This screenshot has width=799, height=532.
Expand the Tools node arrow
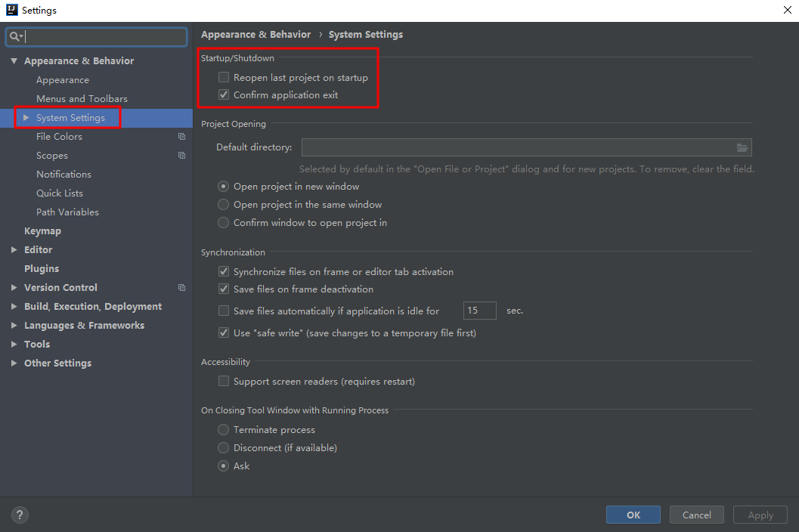(14, 344)
